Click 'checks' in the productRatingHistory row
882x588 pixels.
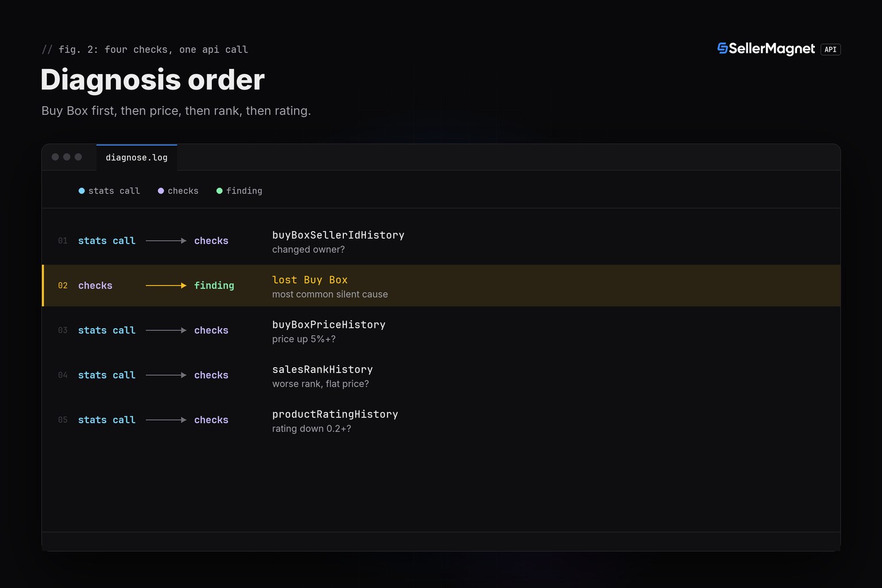211,420
